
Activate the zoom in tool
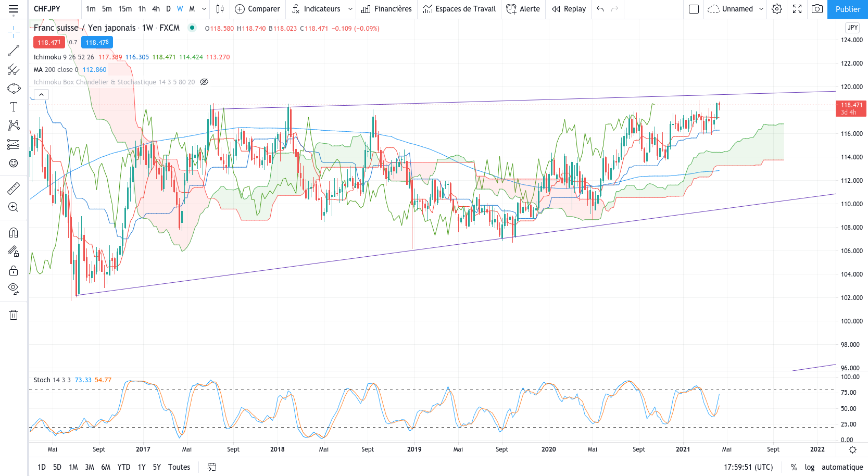pos(14,207)
